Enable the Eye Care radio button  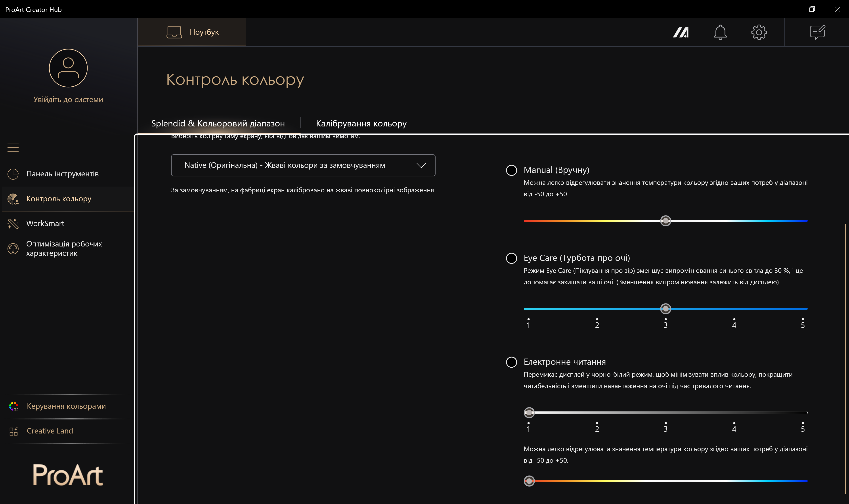tap(511, 258)
